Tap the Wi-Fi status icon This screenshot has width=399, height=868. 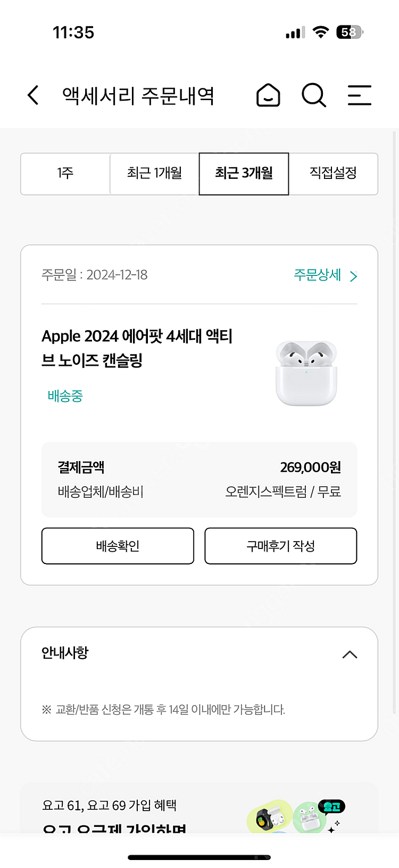point(320,32)
